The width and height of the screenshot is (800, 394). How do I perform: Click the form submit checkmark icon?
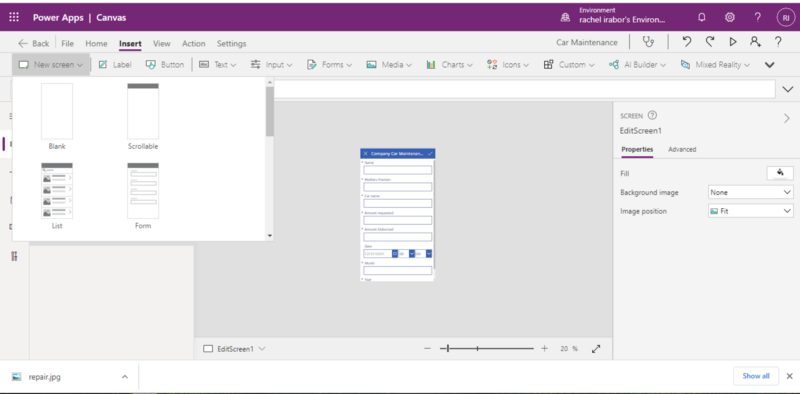pyautogui.click(x=430, y=153)
